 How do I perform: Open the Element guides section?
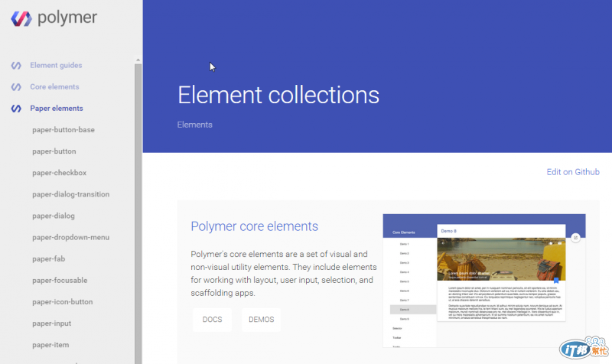(56, 65)
